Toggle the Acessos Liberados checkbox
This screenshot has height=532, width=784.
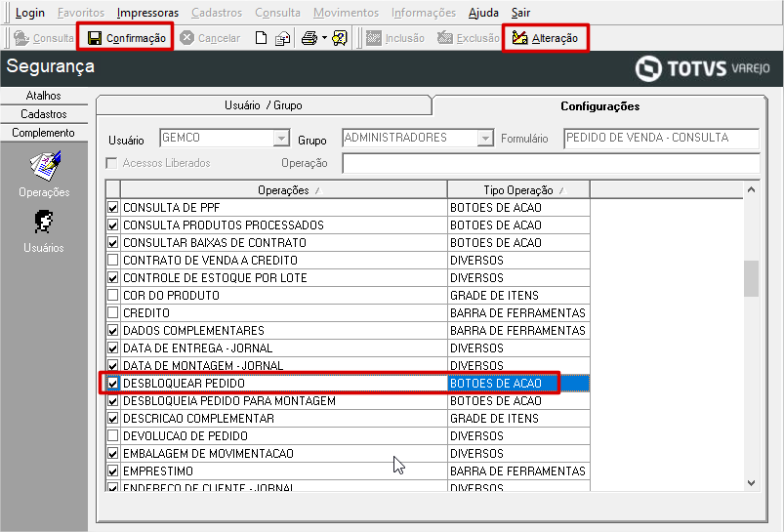coord(112,163)
